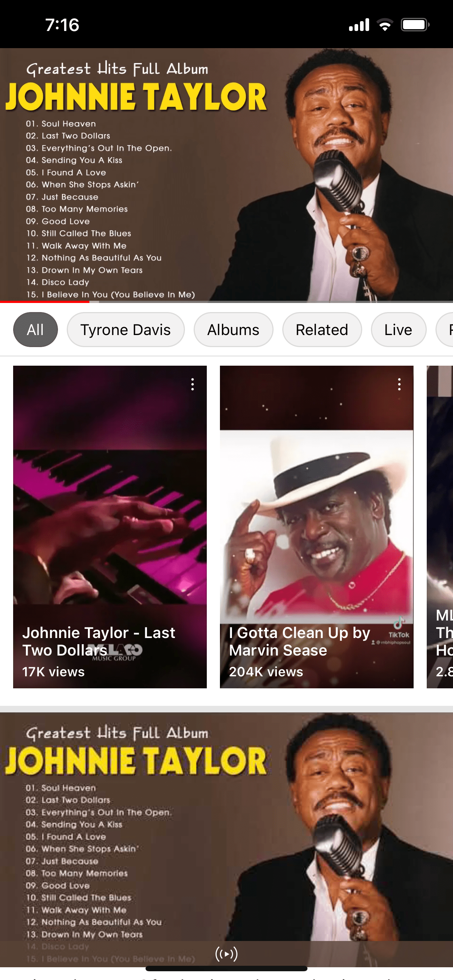Tap the battery indicator in status bar

point(415,25)
